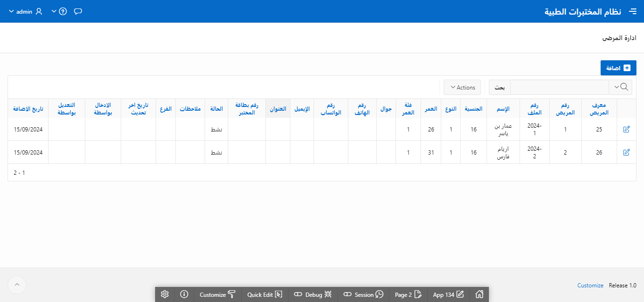Image resolution: width=644 pixels, height=302 pixels.
Task: Select the age cell 26
Action: click(x=431, y=129)
